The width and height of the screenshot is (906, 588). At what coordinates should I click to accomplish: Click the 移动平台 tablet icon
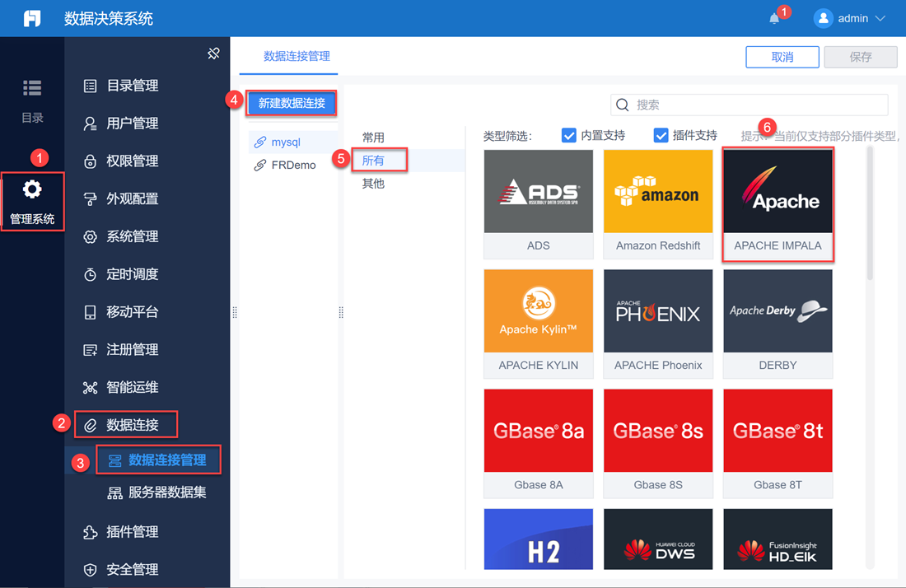coord(90,312)
